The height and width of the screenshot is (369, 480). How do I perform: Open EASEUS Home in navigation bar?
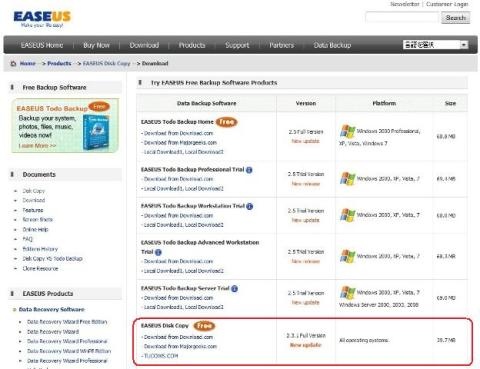tap(42, 45)
